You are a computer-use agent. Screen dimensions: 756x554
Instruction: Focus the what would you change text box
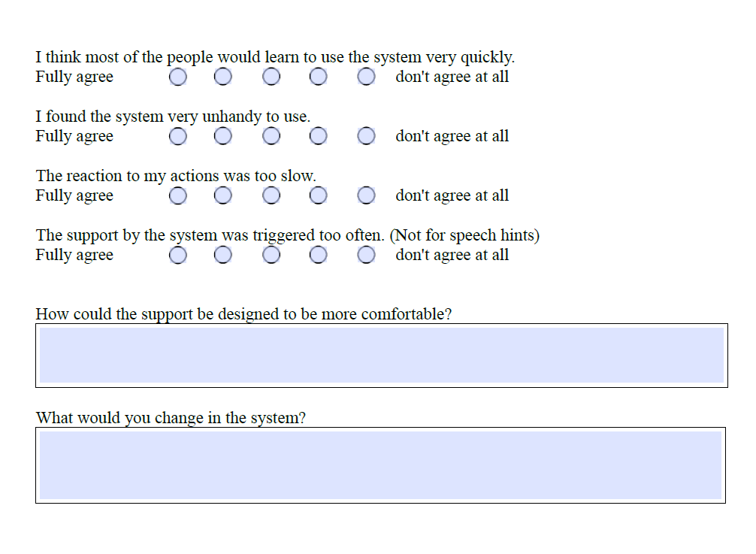click(x=380, y=465)
